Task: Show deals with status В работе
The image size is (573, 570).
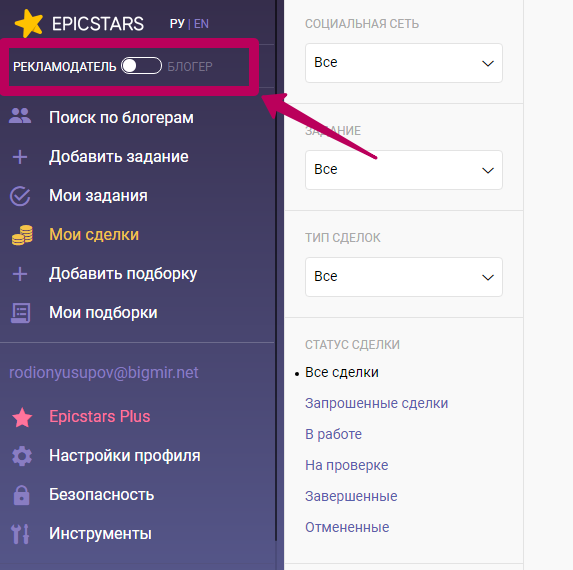Action: click(x=333, y=434)
